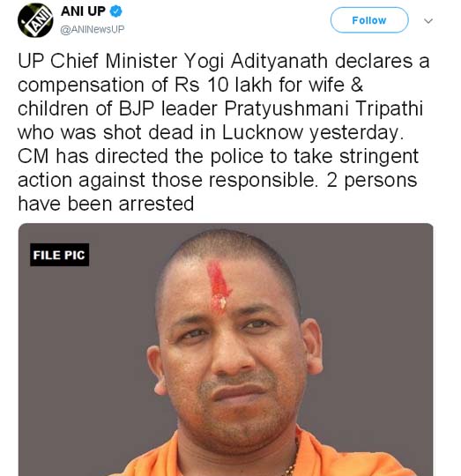Expand the tweet options chevron
Viewport: 461px width, 476px height.
pyautogui.click(x=428, y=20)
